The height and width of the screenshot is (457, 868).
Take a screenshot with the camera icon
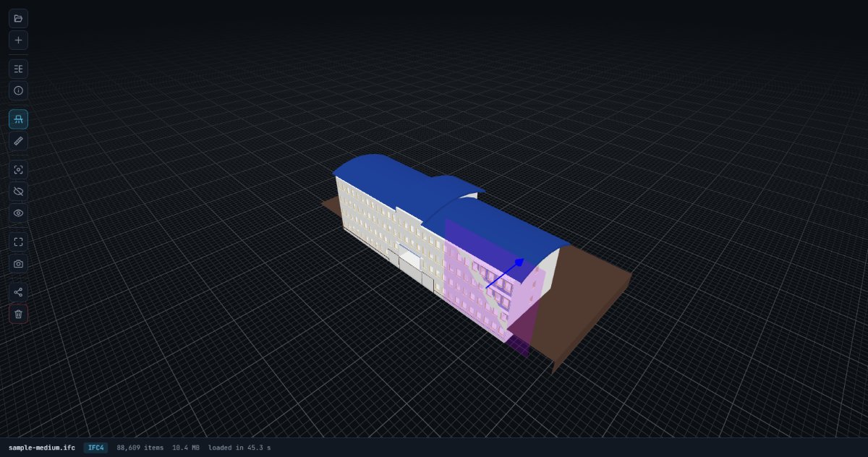click(x=18, y=263)
